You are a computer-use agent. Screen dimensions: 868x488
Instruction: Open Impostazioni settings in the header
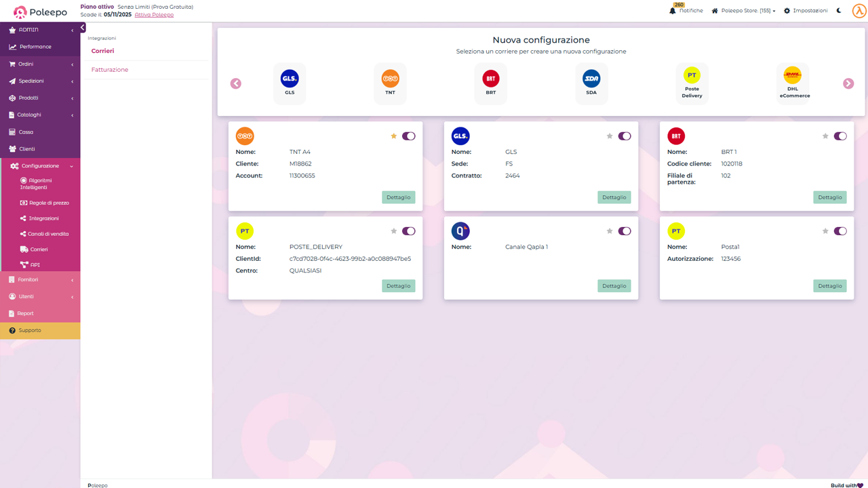[806, 11]
